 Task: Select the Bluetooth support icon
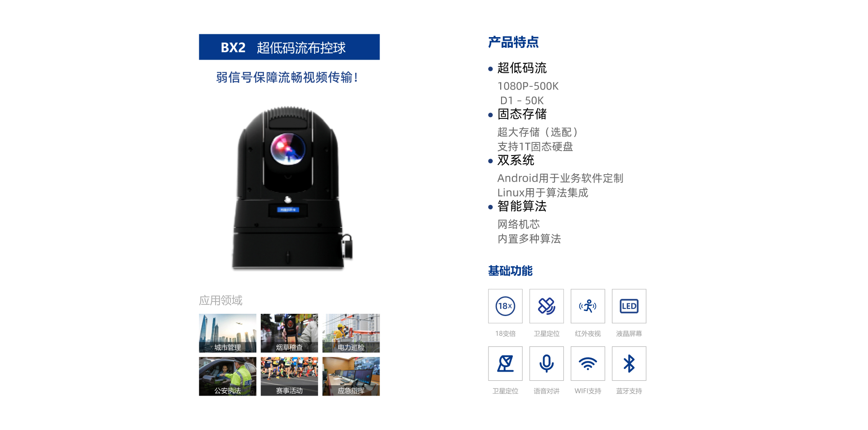pyautogui.click(x=629, y=364)
